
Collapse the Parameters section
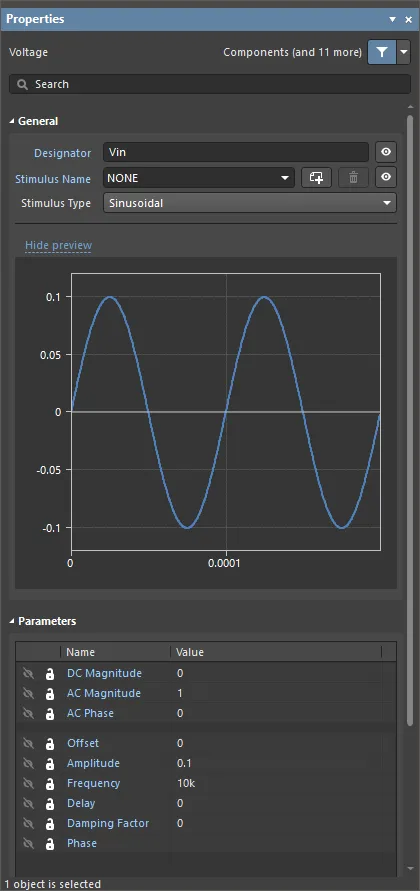pyautogui.click(x=43, y=621)
